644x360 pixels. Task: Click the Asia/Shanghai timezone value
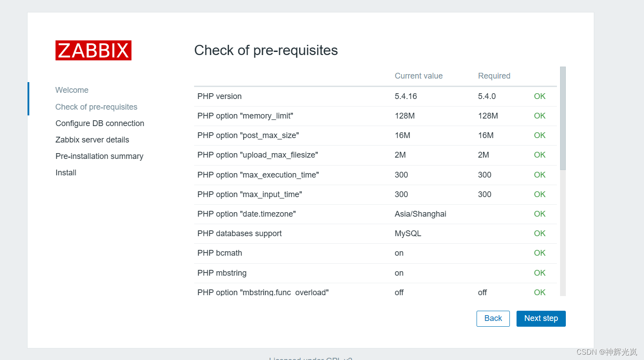[x=420, y=214]
